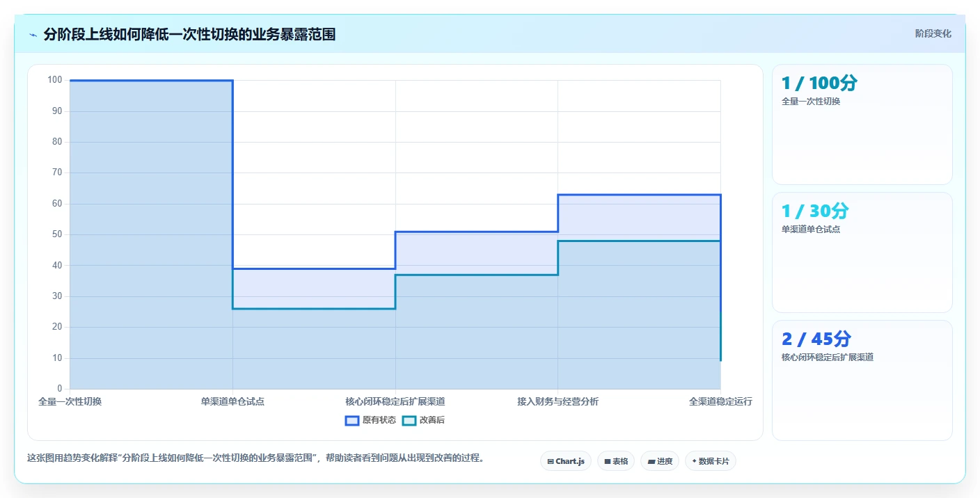Open the 2 / 45分 data card
Screen dimensions: 980x498
pyautogui.click(x=862, y=380)
